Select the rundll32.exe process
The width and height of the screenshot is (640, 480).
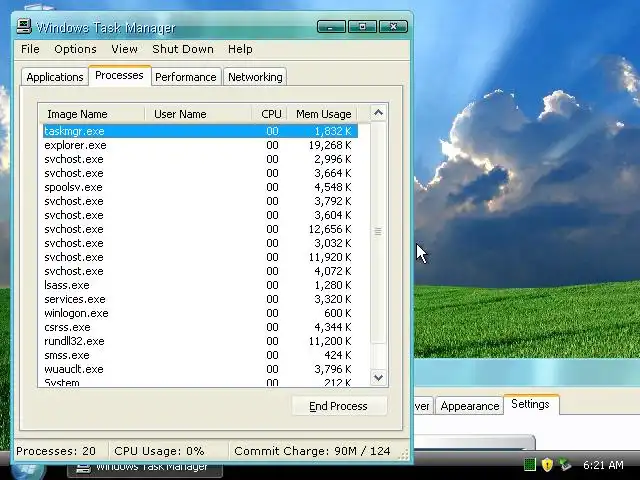click(200, 341)
